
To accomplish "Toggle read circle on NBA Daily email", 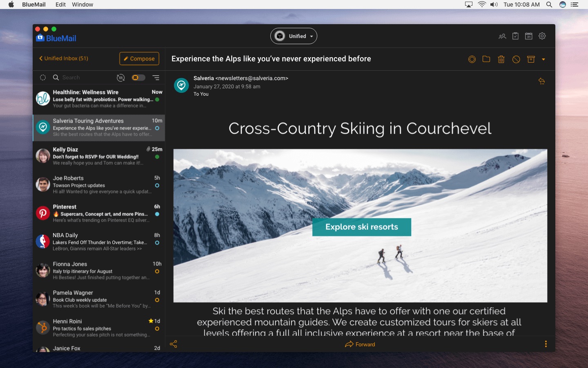I will click(x=157, y=242).
